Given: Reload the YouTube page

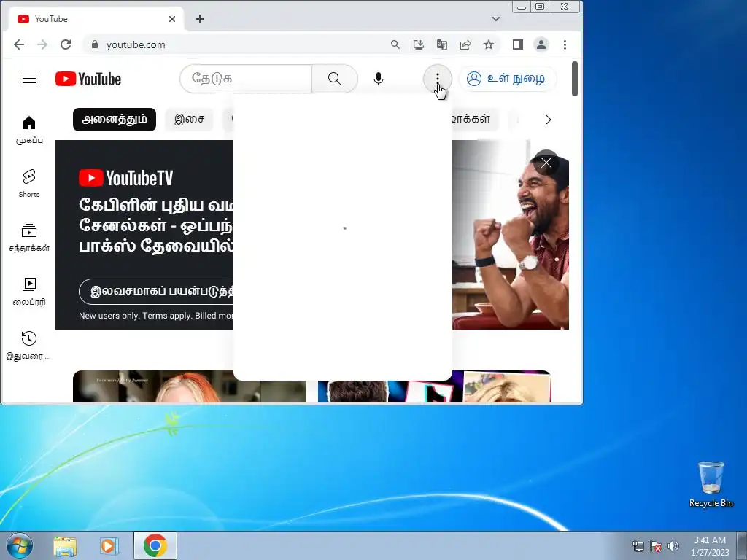Looking at the screenshot, I should pos(66,44).
